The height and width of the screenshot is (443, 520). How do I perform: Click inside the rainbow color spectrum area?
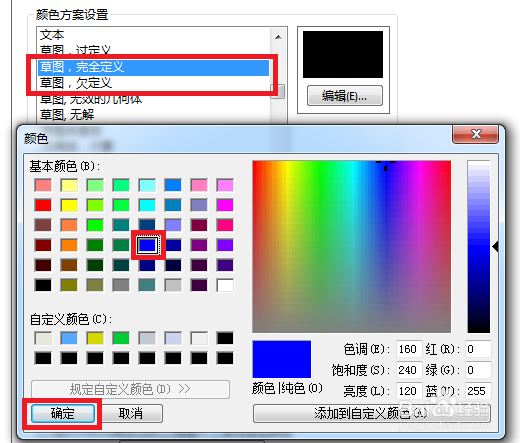(351, 247)
